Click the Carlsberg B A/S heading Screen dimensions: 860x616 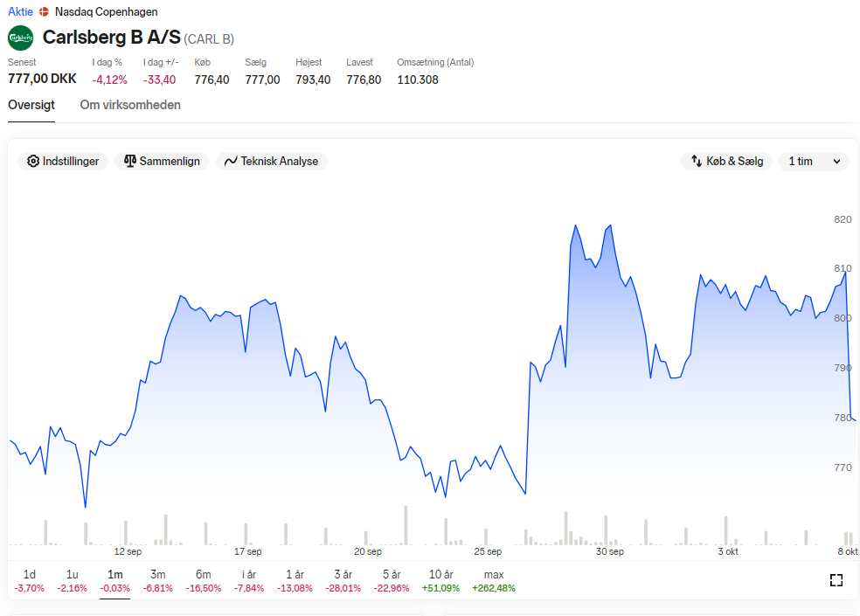point(111,38)
